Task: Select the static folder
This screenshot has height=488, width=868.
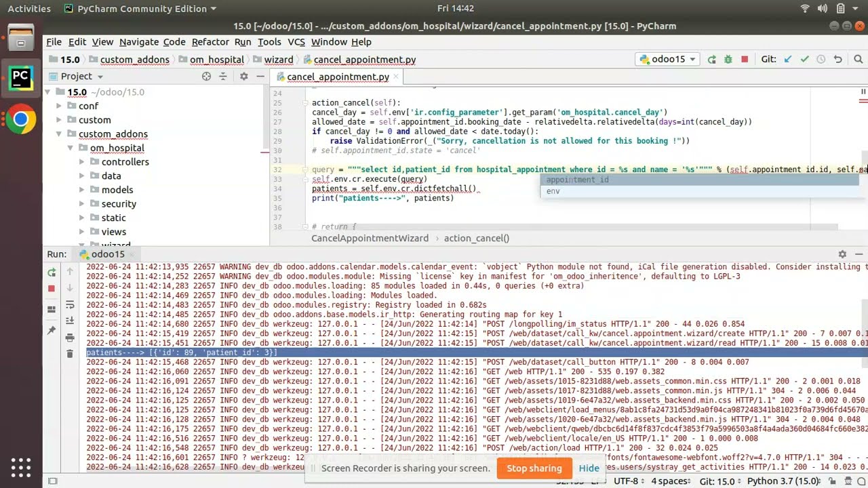Action: click(x=113, y=218)
